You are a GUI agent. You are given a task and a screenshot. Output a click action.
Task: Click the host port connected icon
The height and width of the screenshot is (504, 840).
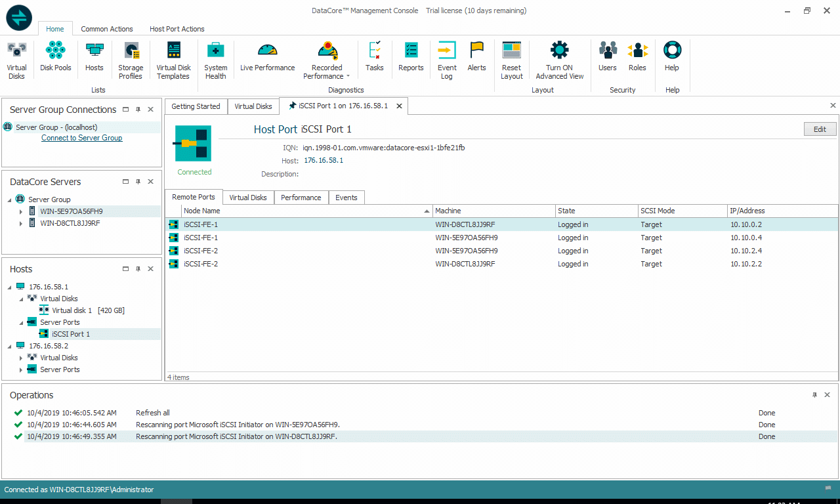pos(193,144)
